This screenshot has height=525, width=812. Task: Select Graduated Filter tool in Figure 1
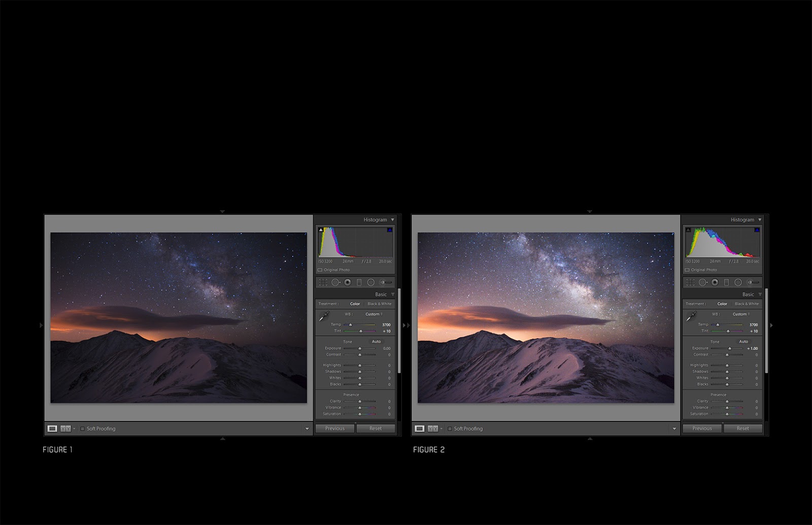pos(359,282)
